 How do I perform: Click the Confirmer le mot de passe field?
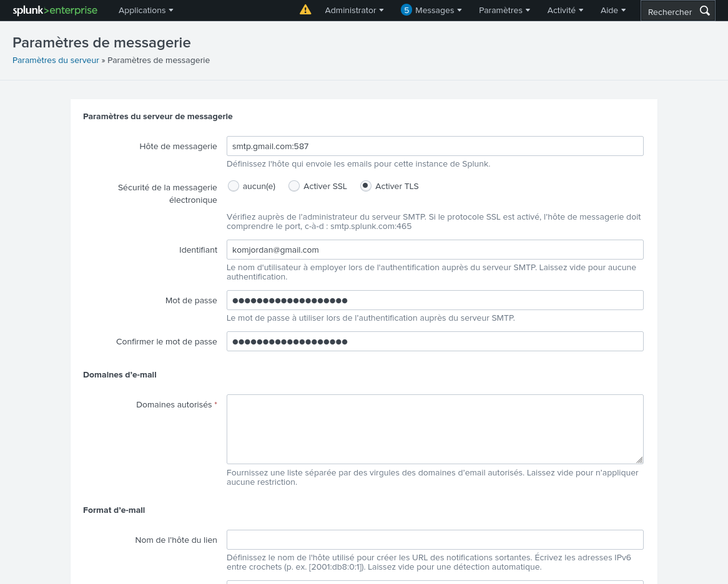(x=435, y=341)
